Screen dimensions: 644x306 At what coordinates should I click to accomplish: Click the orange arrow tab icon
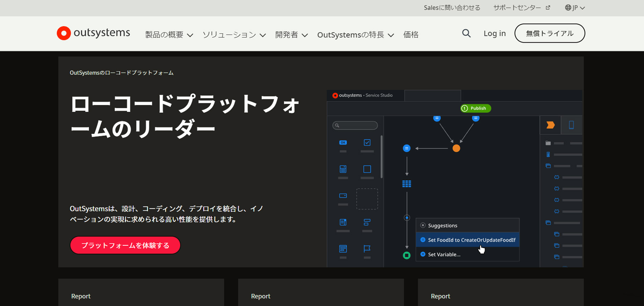(550, 125)
